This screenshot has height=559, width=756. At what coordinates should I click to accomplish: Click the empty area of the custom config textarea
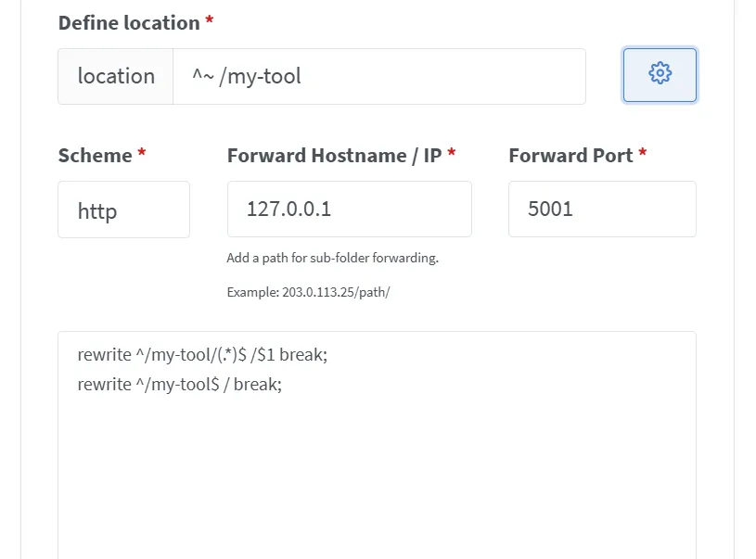(x=377, y=473)
